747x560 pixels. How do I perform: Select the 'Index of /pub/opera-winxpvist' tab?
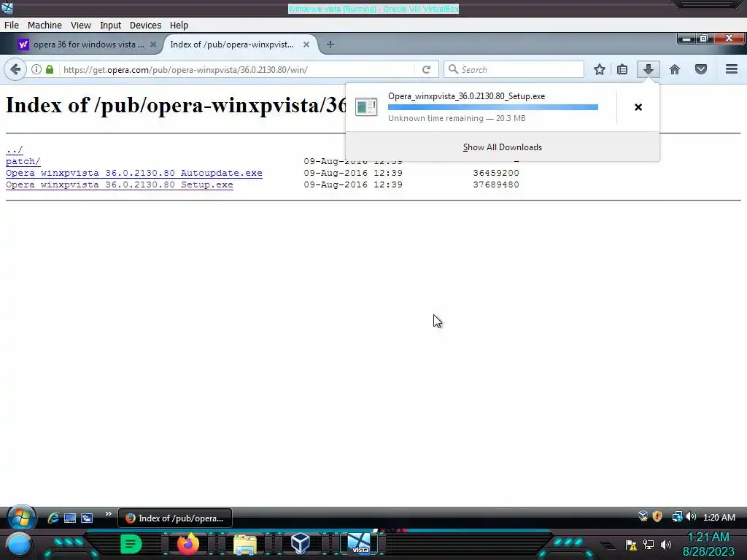[x=232, y=44]
